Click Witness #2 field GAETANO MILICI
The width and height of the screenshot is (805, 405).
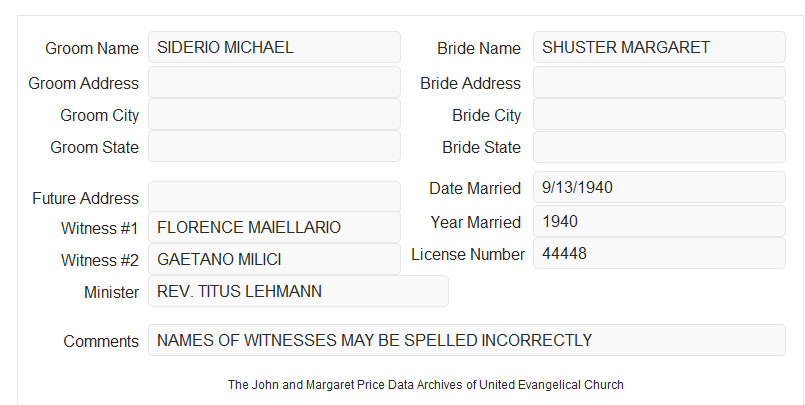pyautogui.click(x=274, y=259)
